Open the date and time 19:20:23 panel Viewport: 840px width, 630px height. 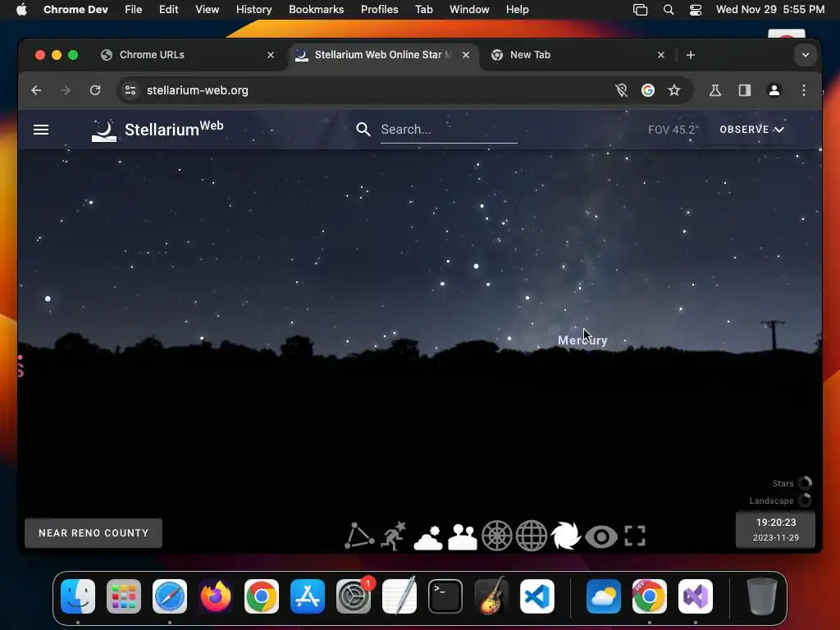[x=776, y=529]
